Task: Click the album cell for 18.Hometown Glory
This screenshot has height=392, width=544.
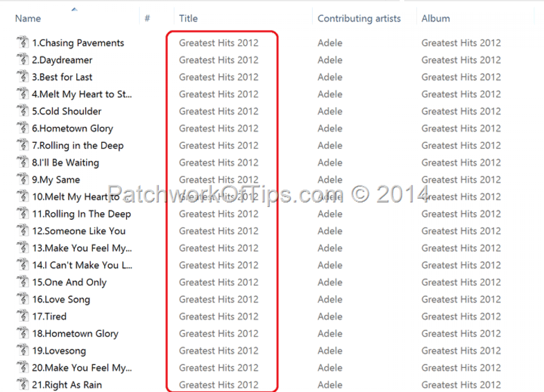Action: (461, 334)
